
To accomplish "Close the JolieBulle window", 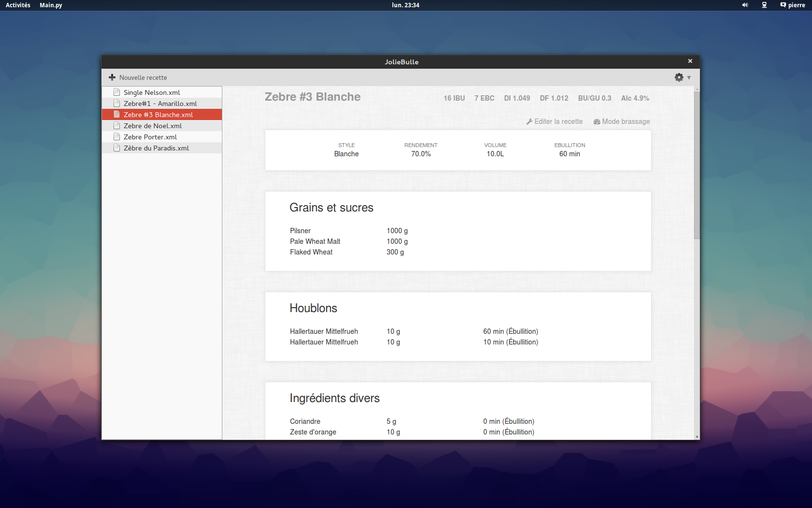I will pyautogui.click(x=690, y=61).
